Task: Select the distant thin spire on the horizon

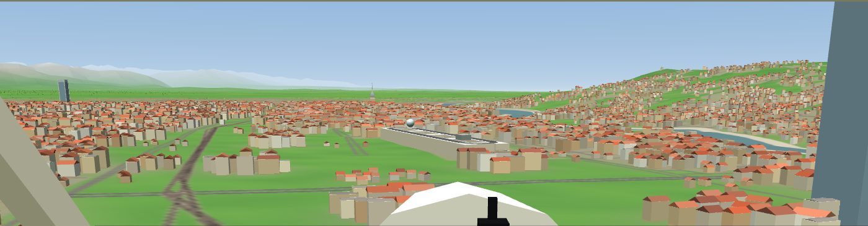Action: click(x=371, y=92)
